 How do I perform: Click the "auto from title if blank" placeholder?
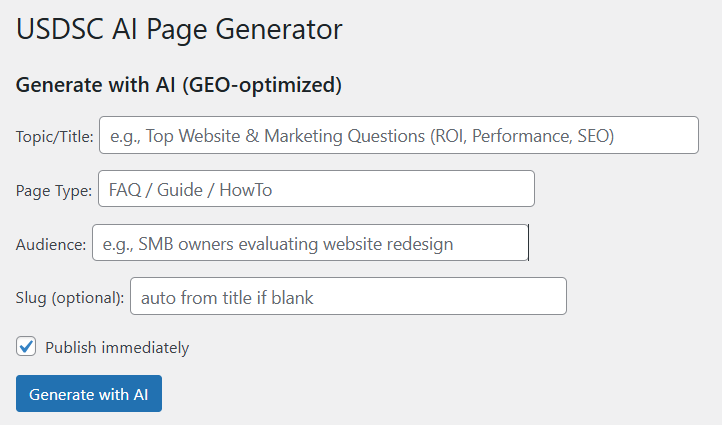click(234, 297)
